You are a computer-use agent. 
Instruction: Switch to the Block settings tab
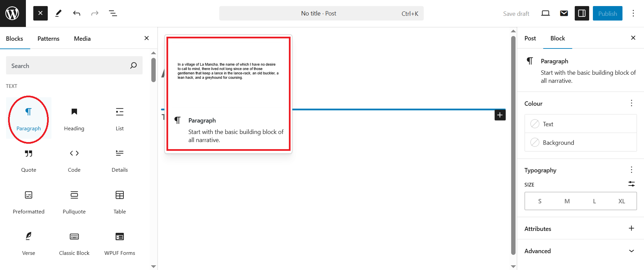[x=558, y=38]
